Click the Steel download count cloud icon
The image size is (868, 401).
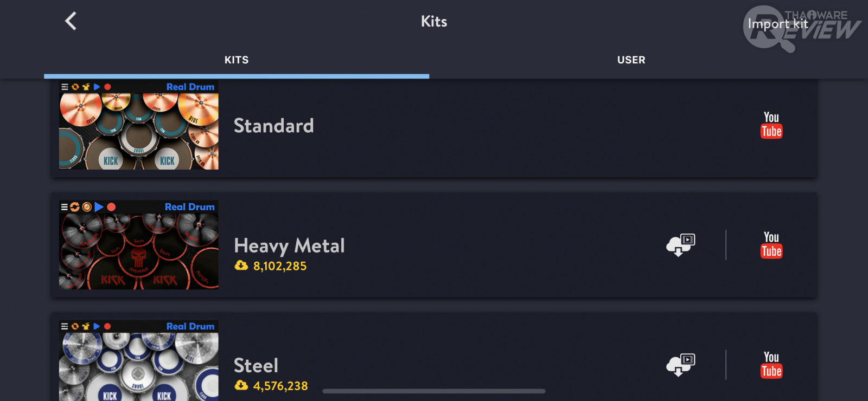tap(241, 385)
